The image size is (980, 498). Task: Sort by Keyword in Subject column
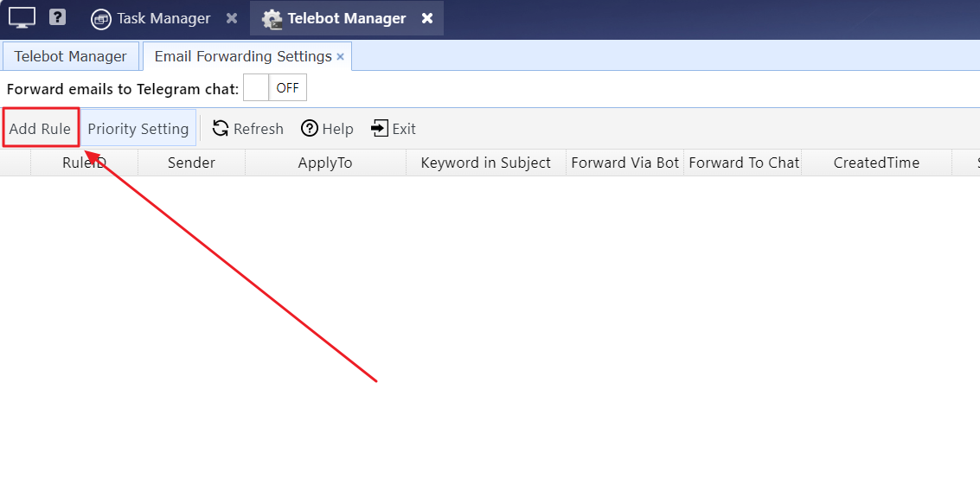click(x=485, y=163)
